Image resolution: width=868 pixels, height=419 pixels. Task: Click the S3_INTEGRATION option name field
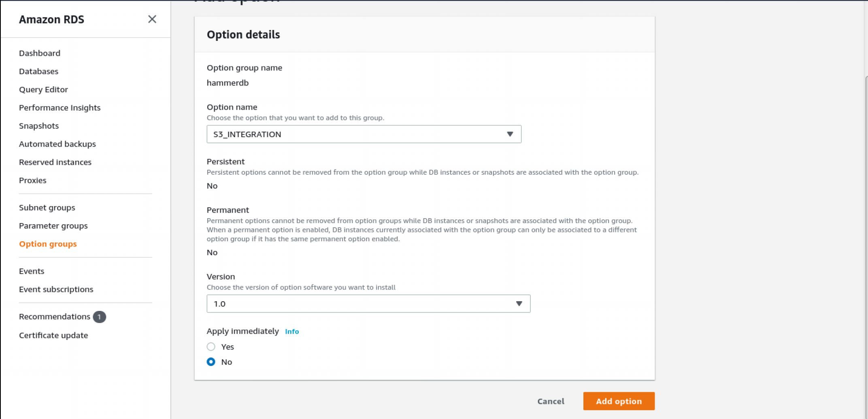(x=356, y=134)
